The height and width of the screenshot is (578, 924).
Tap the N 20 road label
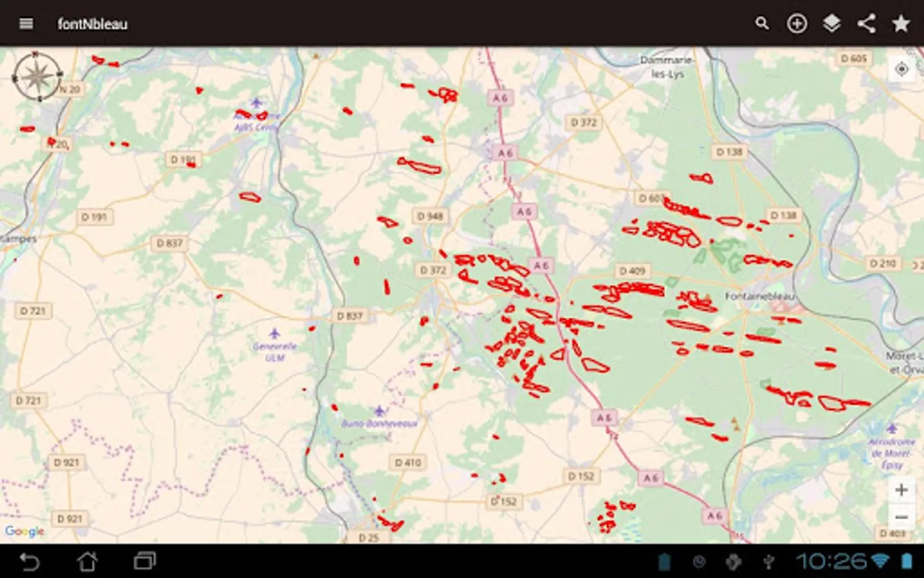(x=70, y=89)
